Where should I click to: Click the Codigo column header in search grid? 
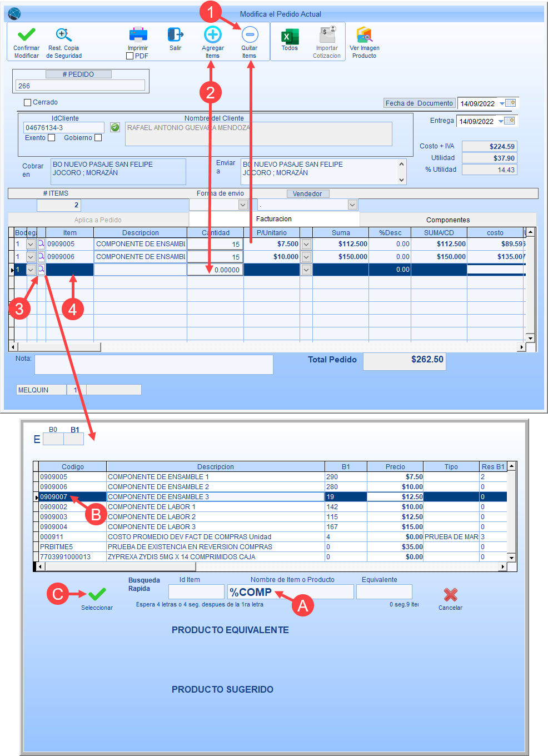[73, 467]
